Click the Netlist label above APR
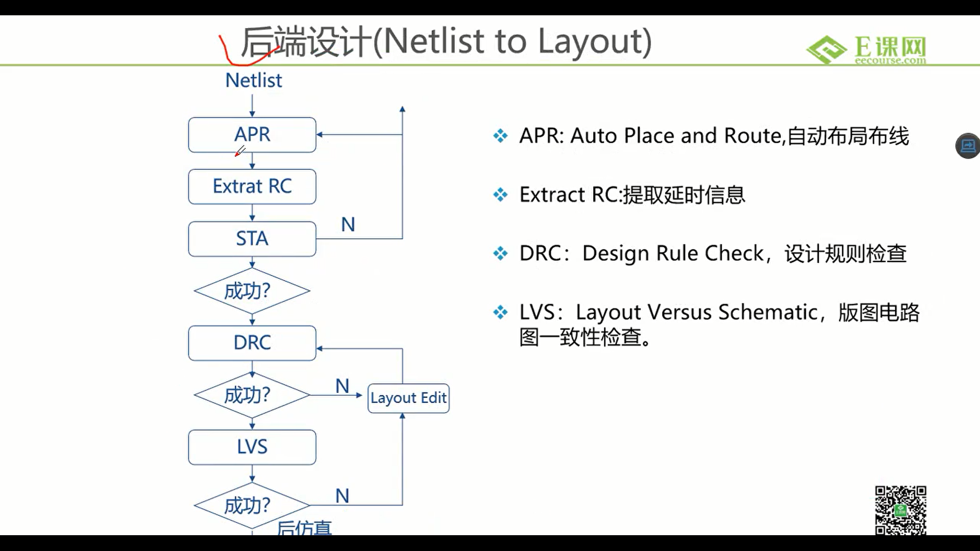The width and height of the screenshot is (980, 551). tap(254, 81)
